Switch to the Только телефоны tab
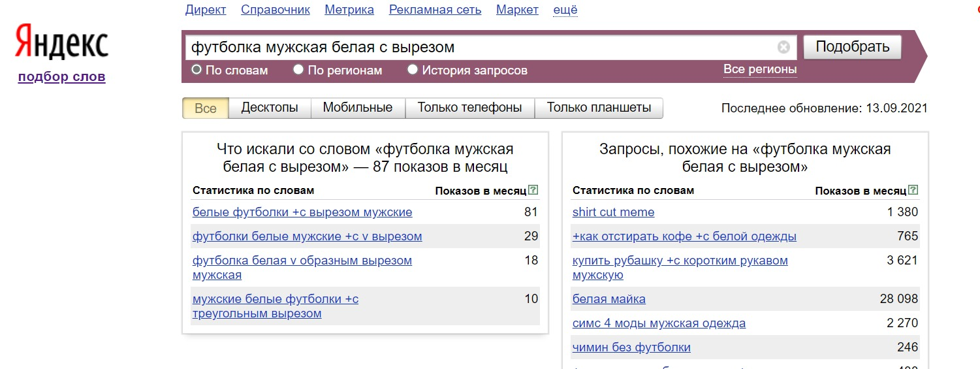 470,108
